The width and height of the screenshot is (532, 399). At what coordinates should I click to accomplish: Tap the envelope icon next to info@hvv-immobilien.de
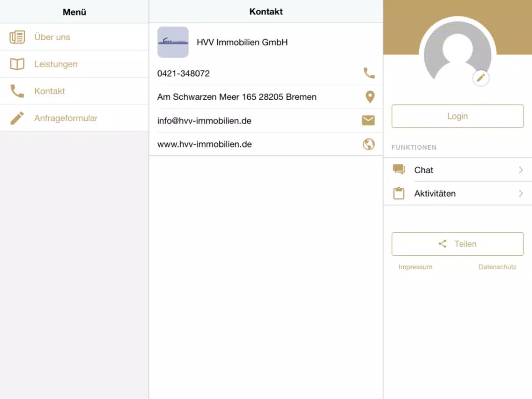point(368,120)
